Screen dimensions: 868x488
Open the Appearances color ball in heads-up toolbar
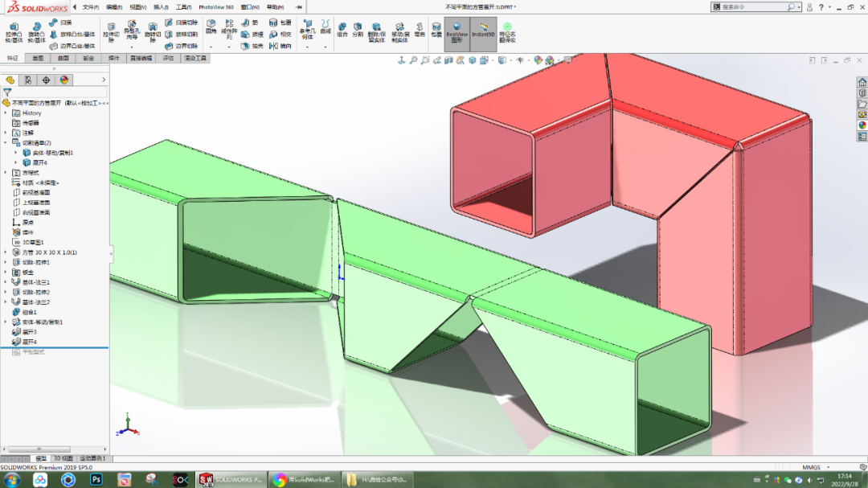(537, 59)
